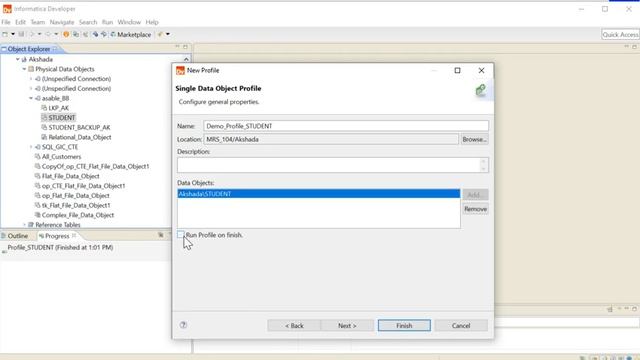Maximize the Object Explorer panel
Screen dimensions: 640x360
point(185,47)
